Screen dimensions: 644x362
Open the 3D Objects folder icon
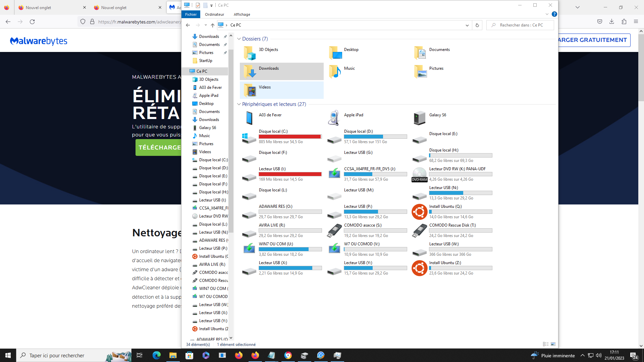pyautogui.click(x=249, y=53)
